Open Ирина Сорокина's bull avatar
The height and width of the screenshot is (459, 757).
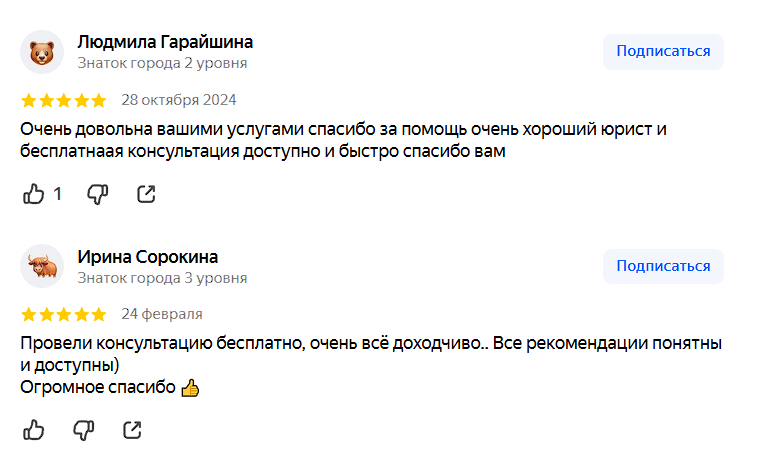coord(41,267)
